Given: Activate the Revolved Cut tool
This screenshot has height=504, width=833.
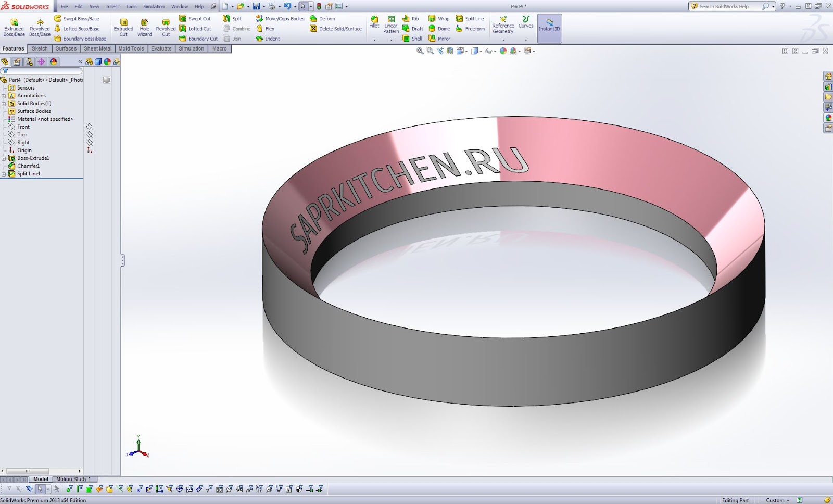Looking at the screenshot, I should click(166, 27).
